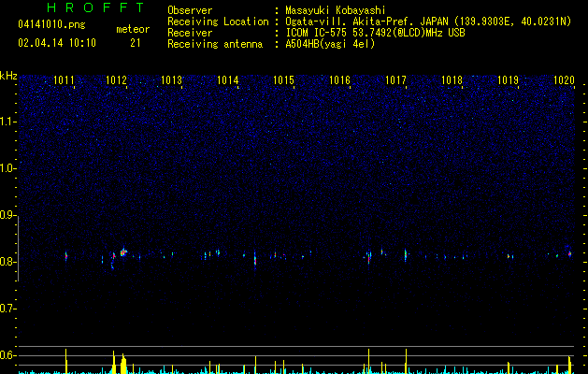Click time marker 1015
Image resolution: width=588 pixels, height=374 pixels.
tap(283, 80)
